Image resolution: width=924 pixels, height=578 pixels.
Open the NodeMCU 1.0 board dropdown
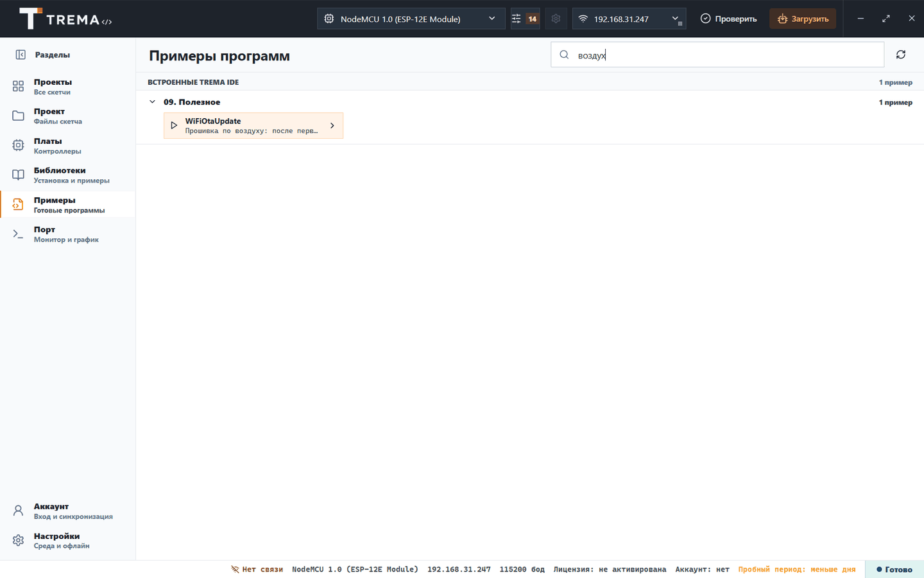[x=411, y=19]
